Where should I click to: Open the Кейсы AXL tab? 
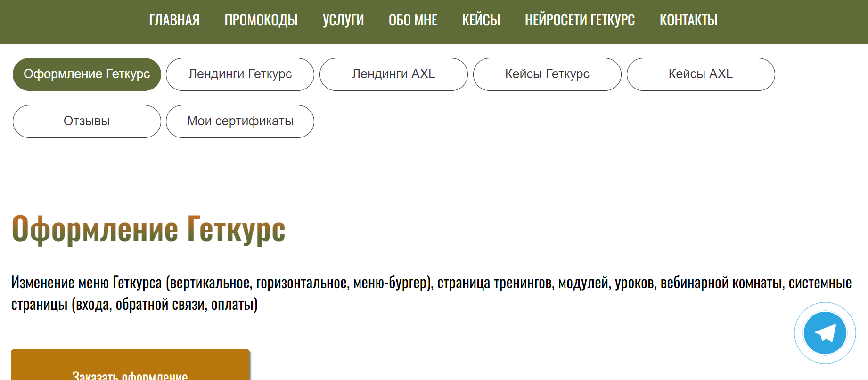coord(701,74)
